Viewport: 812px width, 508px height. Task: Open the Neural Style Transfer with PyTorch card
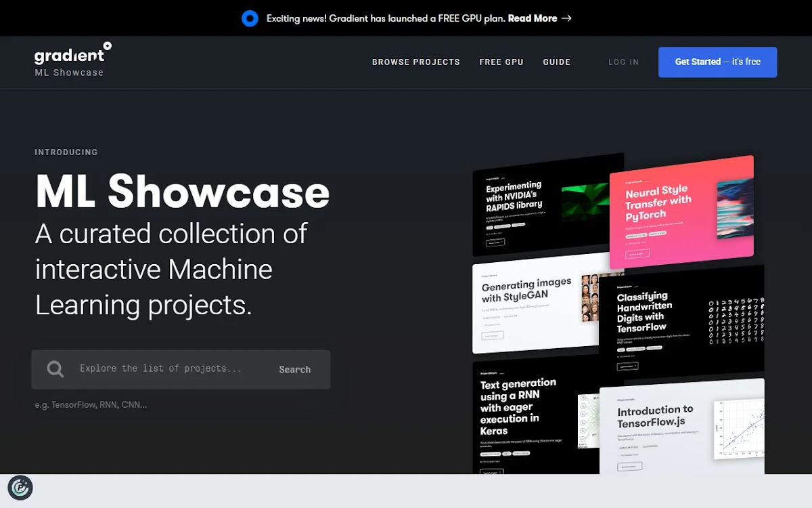point(681,213)
